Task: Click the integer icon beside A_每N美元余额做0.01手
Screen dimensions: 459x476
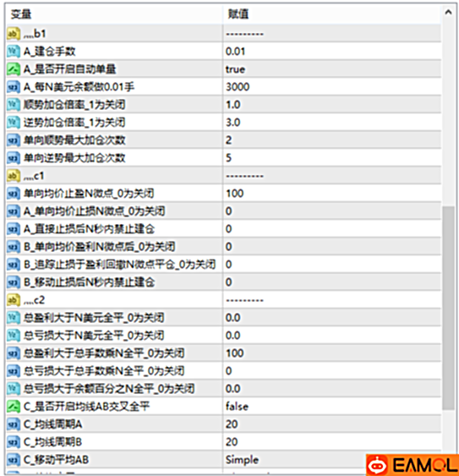Action: click(14, 87)
